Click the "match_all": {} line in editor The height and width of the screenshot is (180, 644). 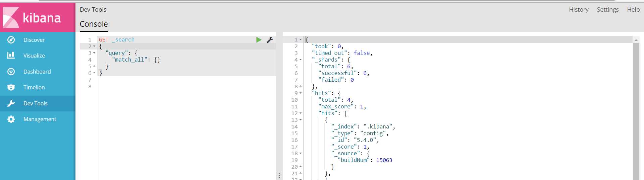[x=136, y=60]
